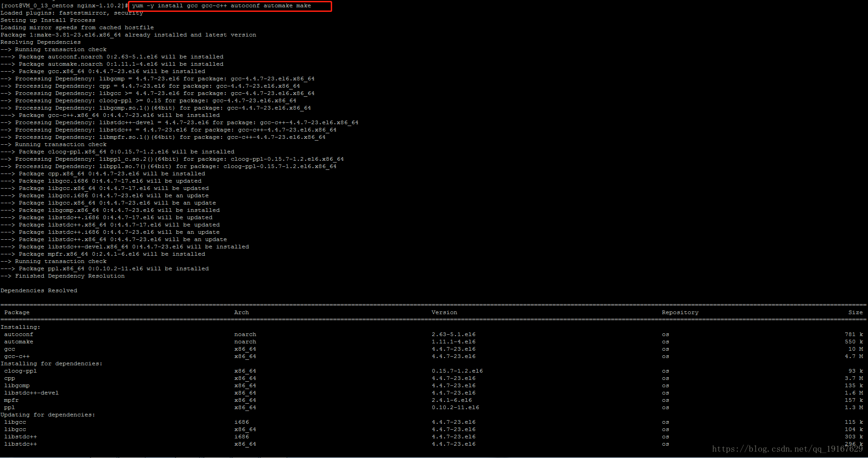868x458 pixels.
Task: Click version 0.15.7-1.2.el6 of cloog-ppl
Action: [x=457, y=371]
